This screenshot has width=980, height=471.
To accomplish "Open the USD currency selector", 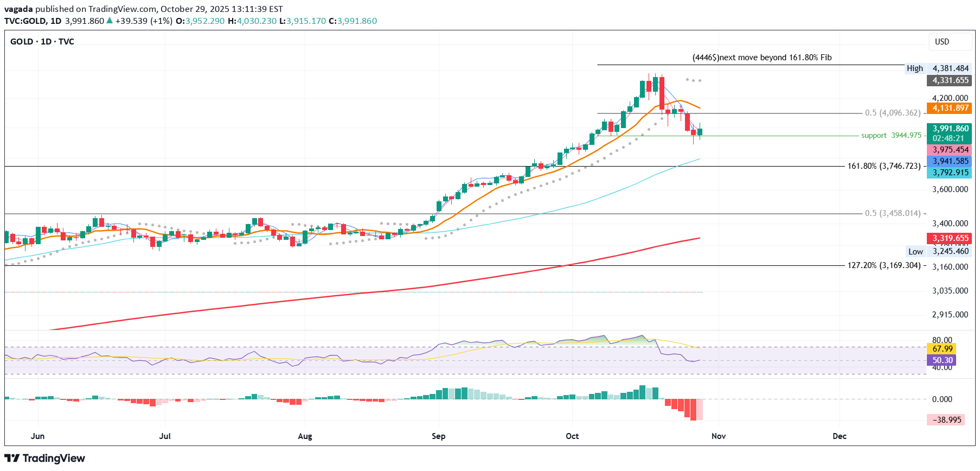I will (942, 42).
